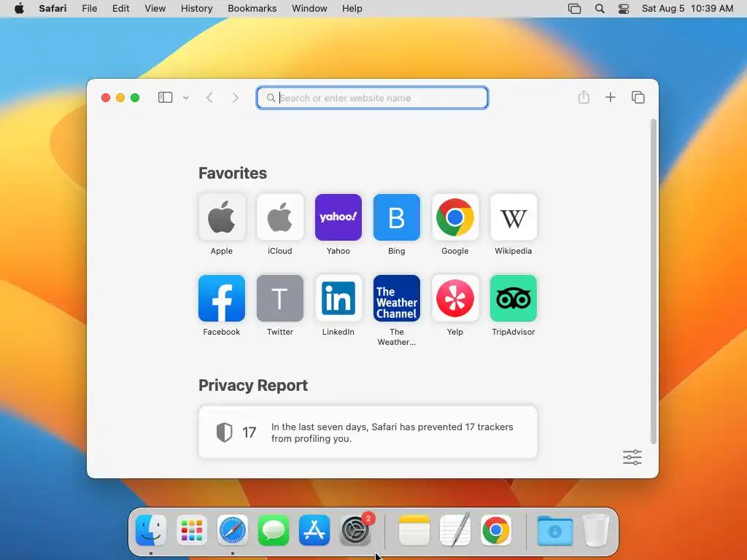Open start page customization settings
747x560 pixels.
632,457
